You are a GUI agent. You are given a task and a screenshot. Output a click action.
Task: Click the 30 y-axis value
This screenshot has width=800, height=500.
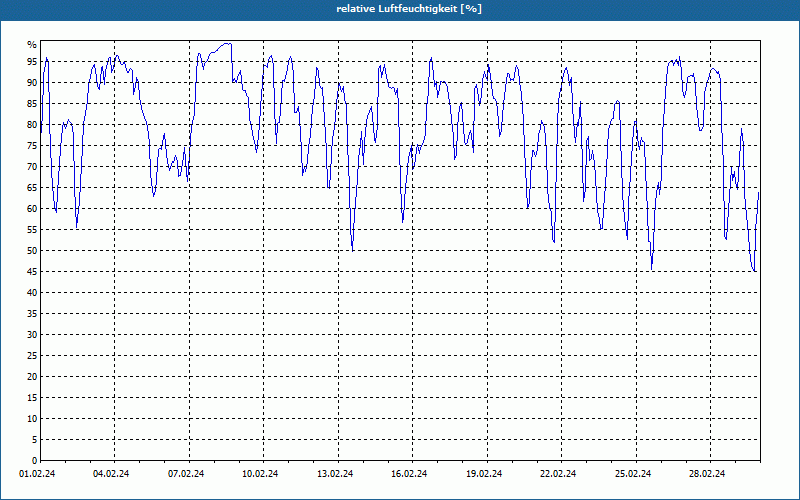32,334
